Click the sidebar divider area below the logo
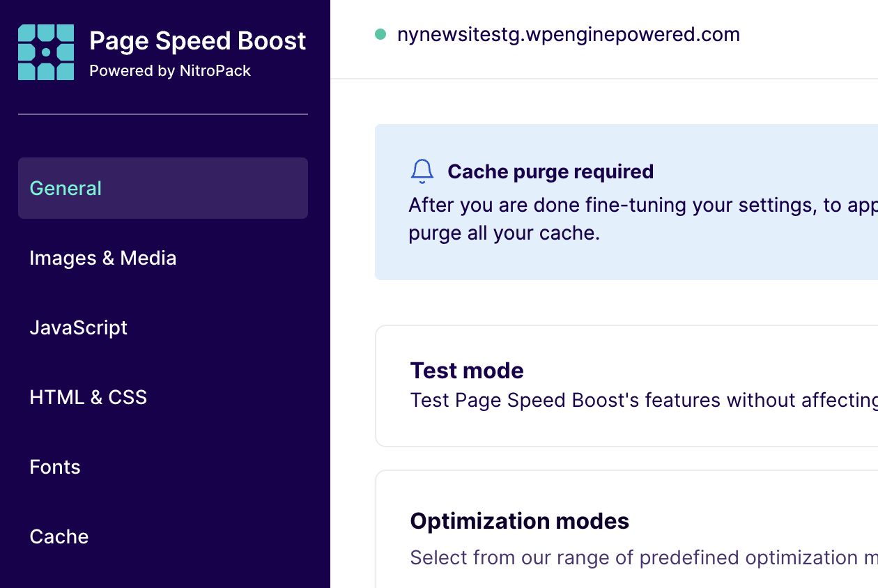This screenshot has height=588, width=878. click(x=162, y=113)
